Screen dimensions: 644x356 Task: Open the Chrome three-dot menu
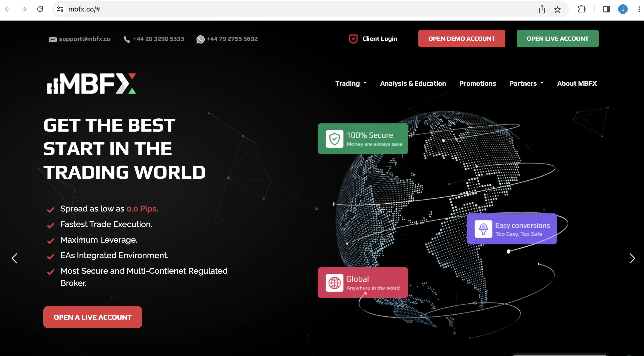coord(639,9)
